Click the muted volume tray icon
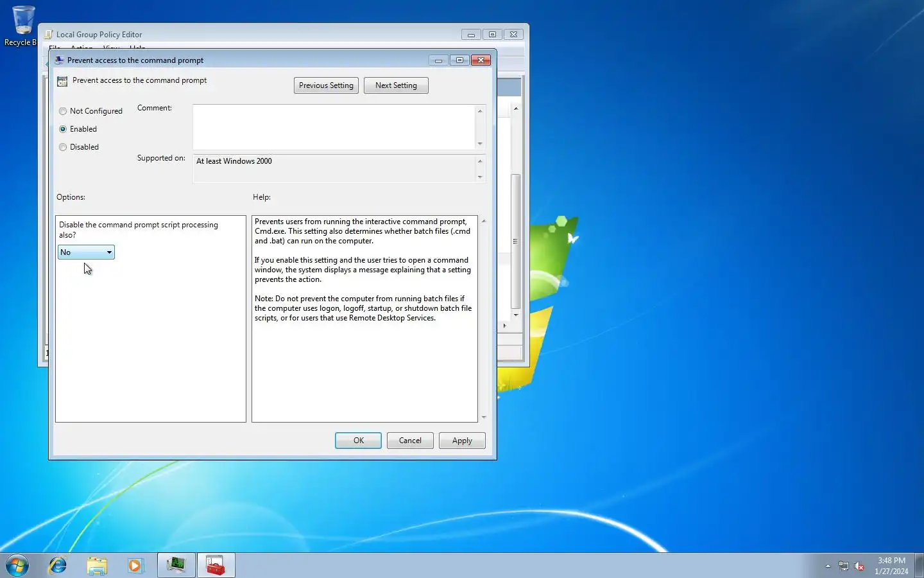 [859, 566]
